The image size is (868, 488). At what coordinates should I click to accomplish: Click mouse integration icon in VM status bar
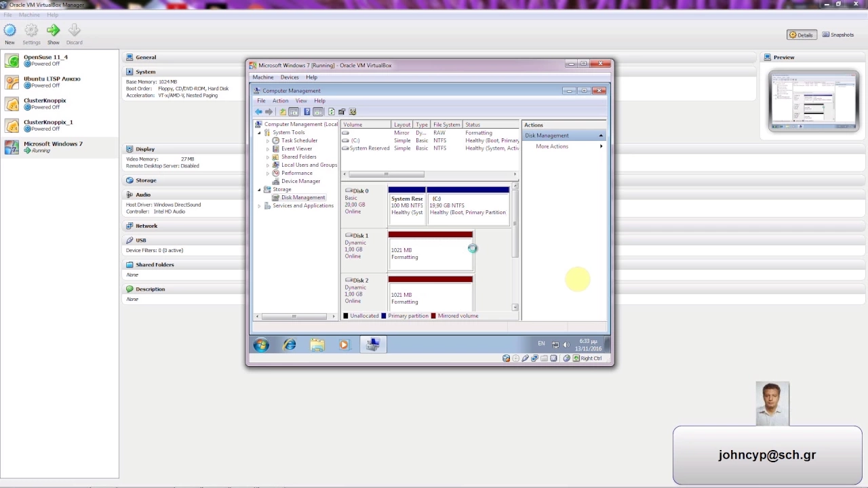[567, 359]
